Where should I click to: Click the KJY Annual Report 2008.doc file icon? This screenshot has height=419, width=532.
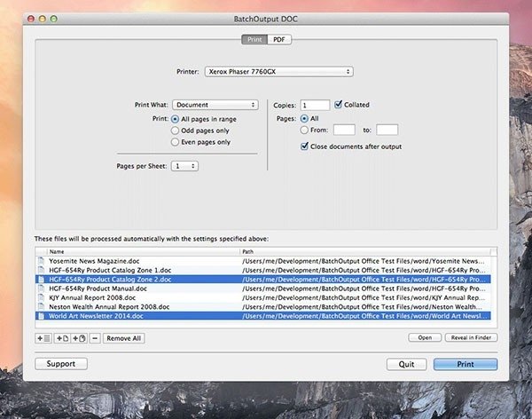(x=41, y=297)
